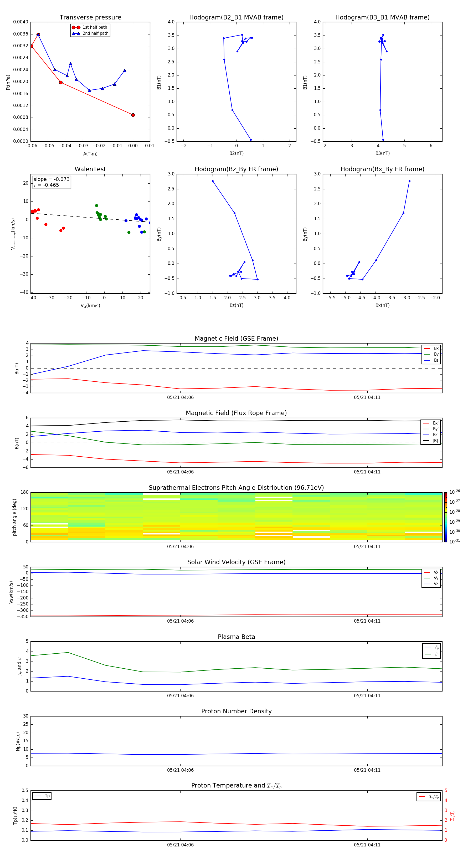
Task: Click the 'Pt(nPa)' y-axis label
Action: (8, 82)
